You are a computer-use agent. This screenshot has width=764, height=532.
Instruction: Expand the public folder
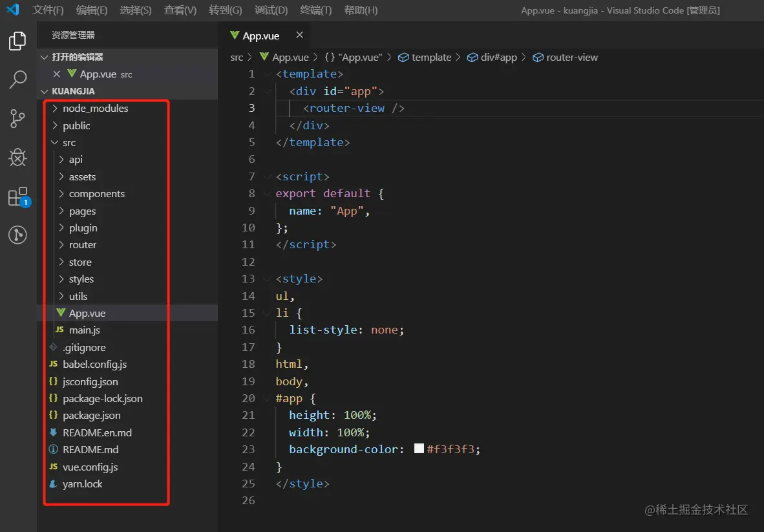pos(54,125)
